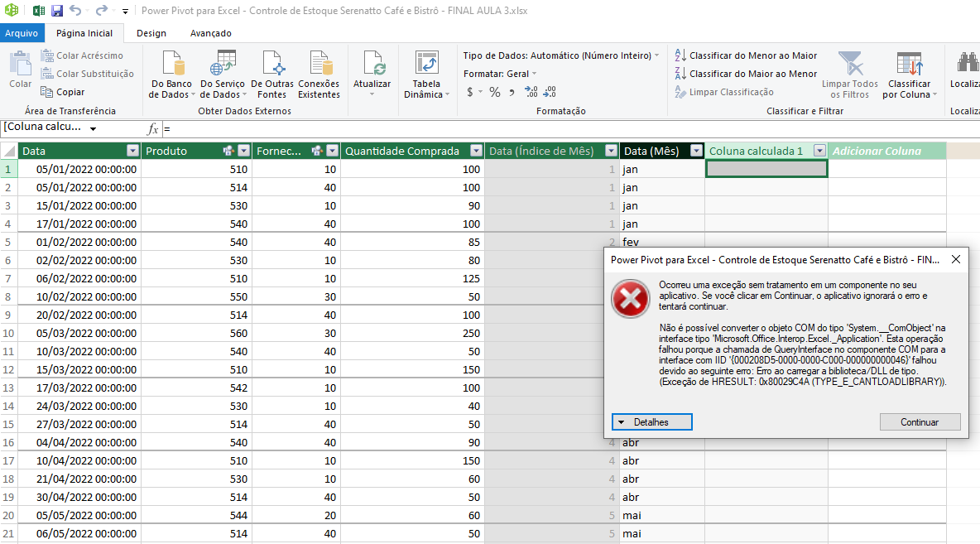Open filter on Quantidade Comprada column
980x544 pixels.
point(476,151)
